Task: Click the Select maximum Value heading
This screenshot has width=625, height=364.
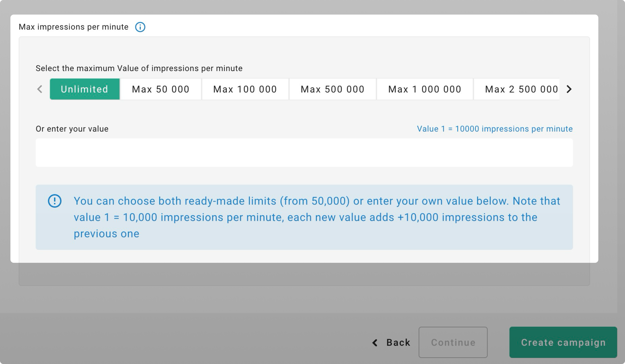Action: coord(139,68)
